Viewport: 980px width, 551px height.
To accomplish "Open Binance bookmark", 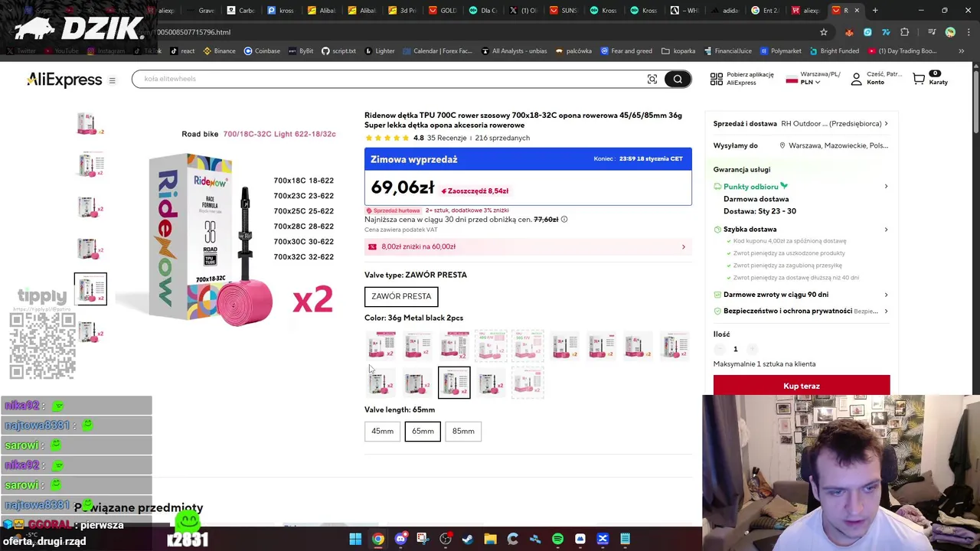I will [x=219, y=51].
